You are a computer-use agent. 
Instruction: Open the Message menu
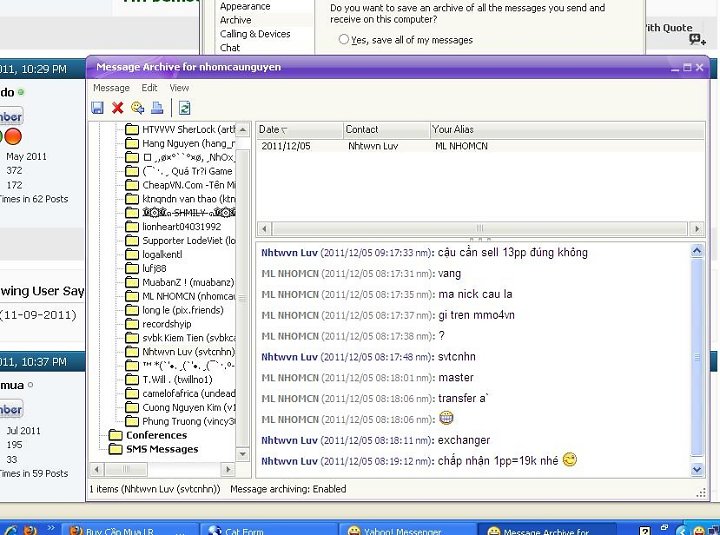coord(111,88)
